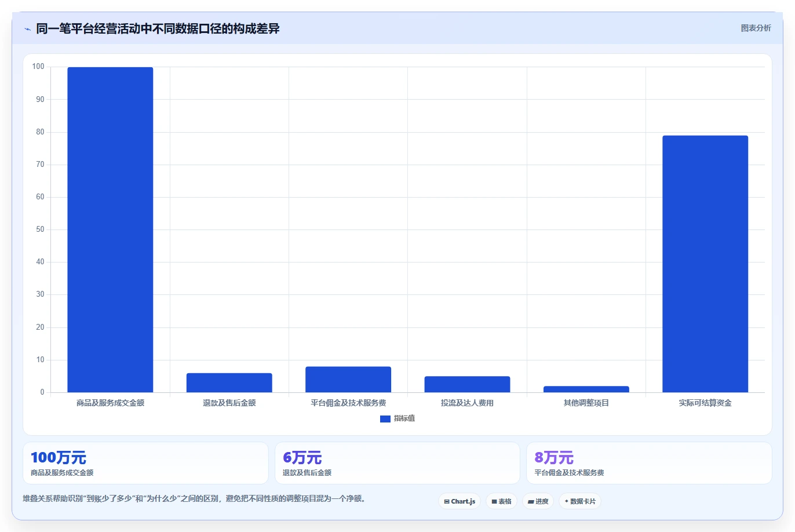
Task: Click the y-axis value 100
Action: coord(38,67)
